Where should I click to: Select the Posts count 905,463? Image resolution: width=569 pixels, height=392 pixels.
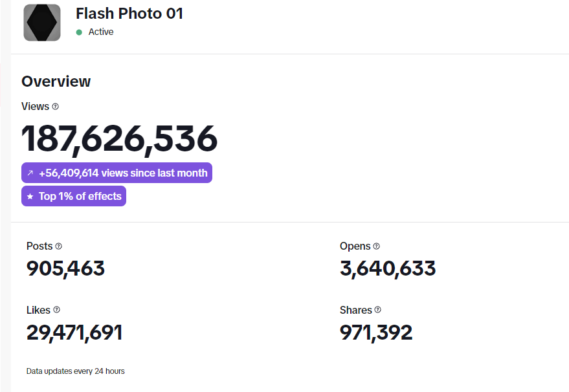pos(65,268)
